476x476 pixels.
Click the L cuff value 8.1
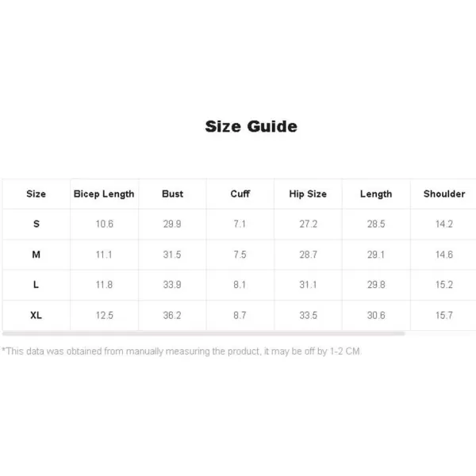[240, 285]
